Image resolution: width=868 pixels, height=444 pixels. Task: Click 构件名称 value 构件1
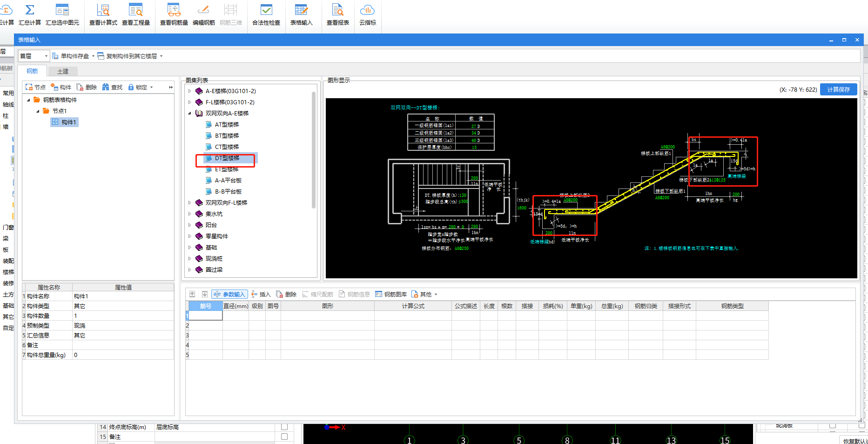click(x=123, y=296)
